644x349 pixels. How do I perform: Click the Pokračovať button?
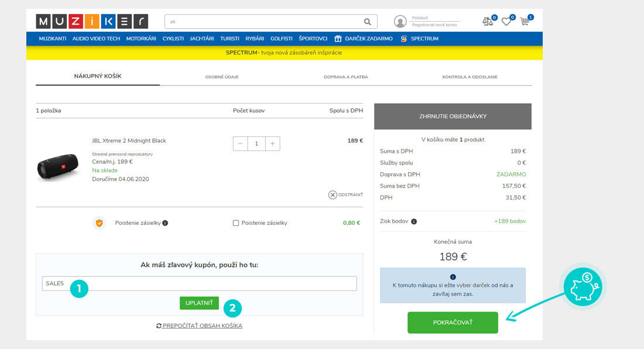(x=453, y=322)
